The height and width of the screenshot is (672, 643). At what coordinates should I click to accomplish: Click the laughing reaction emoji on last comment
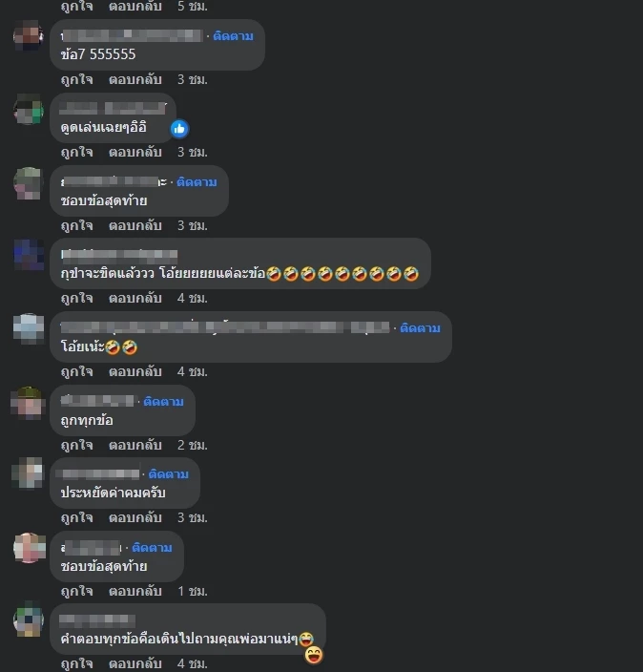point(314,655)
